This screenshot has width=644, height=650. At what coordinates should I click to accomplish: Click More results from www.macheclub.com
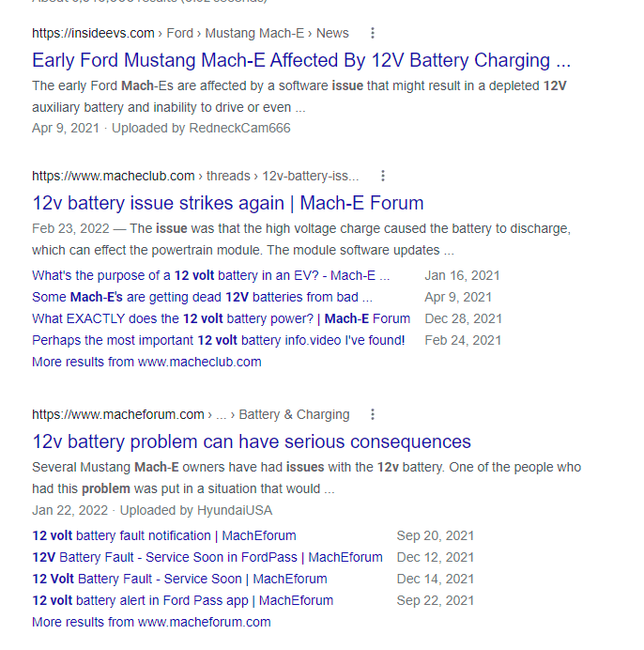click(146, 362)
